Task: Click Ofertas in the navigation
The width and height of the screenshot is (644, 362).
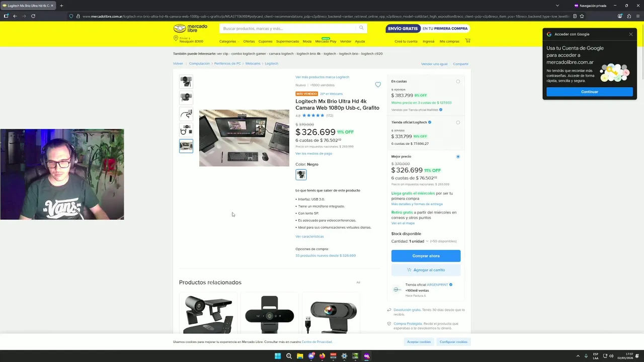Action: coord(249,41)
